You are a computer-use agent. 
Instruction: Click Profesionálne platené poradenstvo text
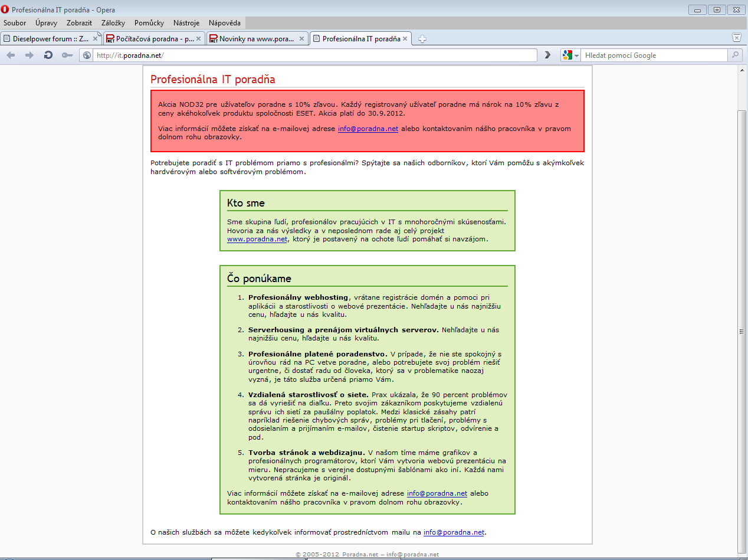(317, 354)
